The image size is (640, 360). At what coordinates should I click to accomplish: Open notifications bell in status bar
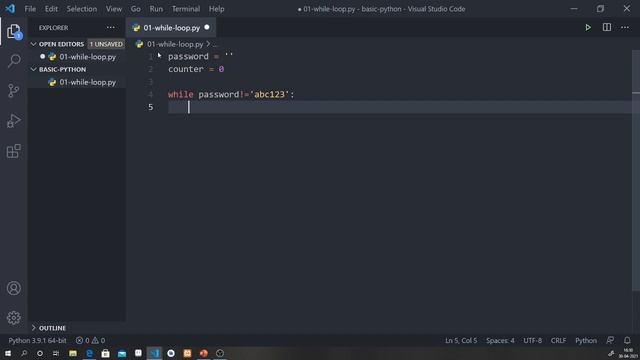tap(627, 340)
